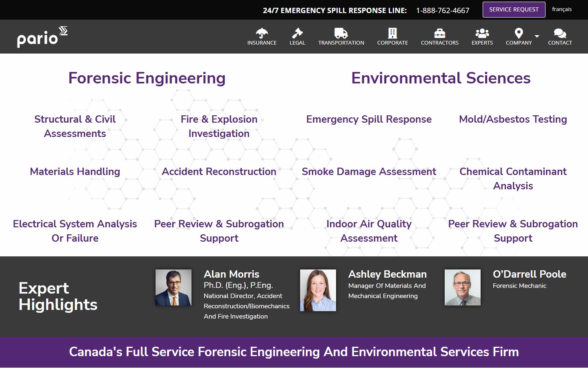Click the Contact speech bubbles icon
The height and width of the screenshot is (368, 588).
(560, 33)
